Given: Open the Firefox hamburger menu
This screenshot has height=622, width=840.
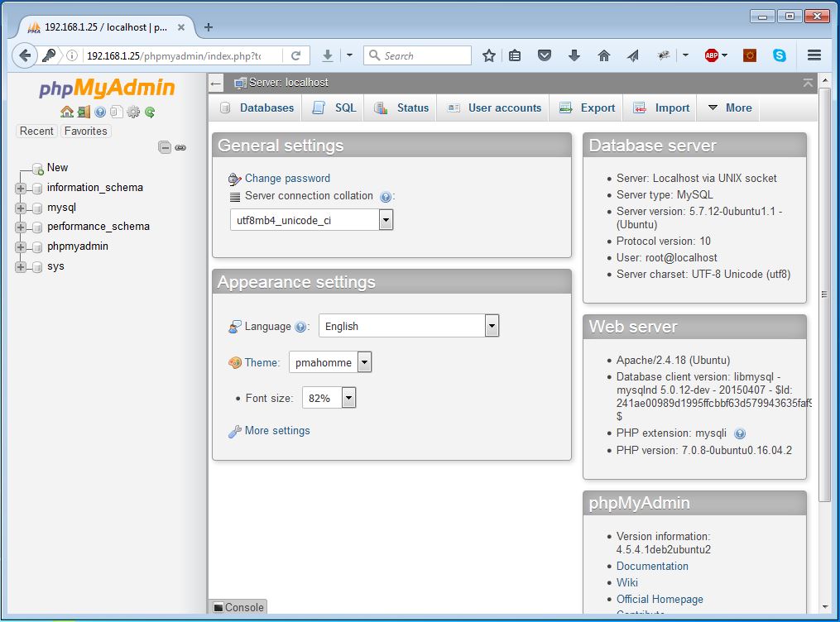Looking at the screenshot, I should point(814,55).
